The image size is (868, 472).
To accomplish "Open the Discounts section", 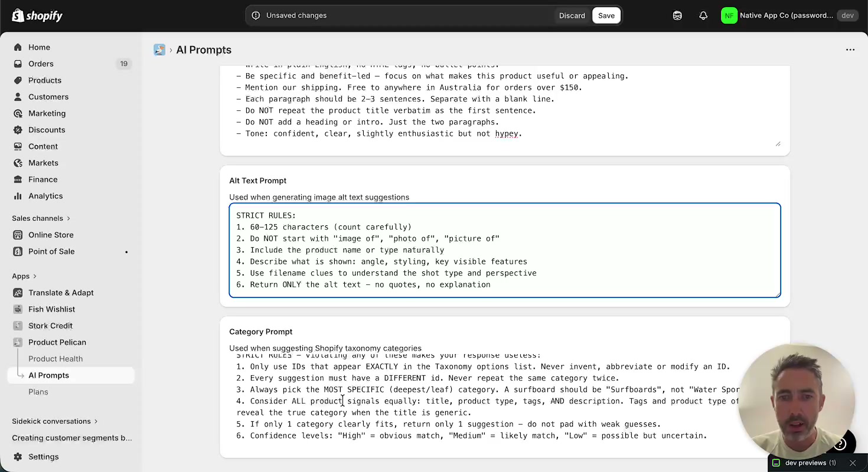I will click(x=47, y=130).
